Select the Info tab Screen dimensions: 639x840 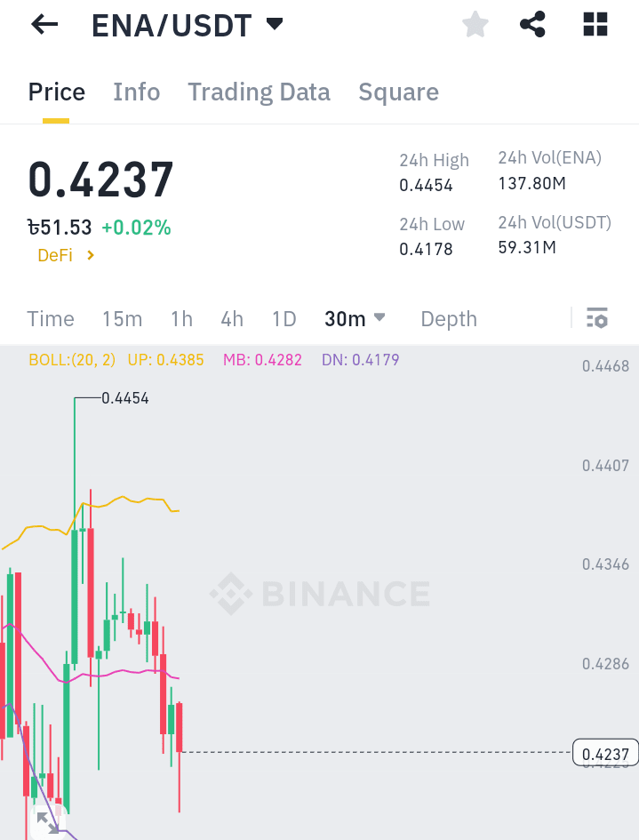click(136, 92)
